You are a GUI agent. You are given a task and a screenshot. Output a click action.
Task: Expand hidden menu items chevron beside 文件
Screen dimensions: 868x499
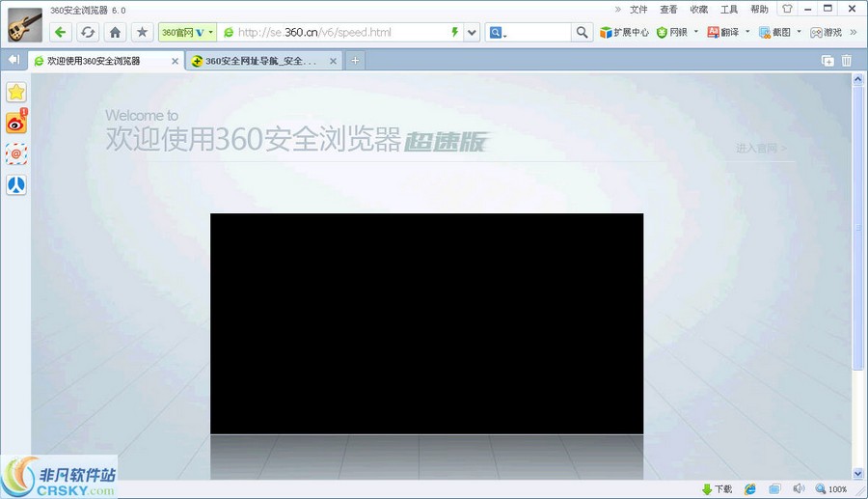(618, 9)
